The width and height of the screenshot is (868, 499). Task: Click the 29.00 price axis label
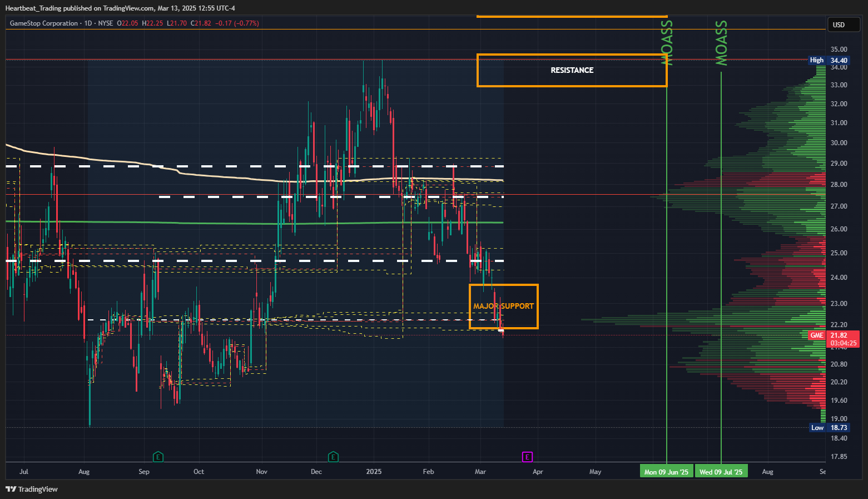pos(839,164)
